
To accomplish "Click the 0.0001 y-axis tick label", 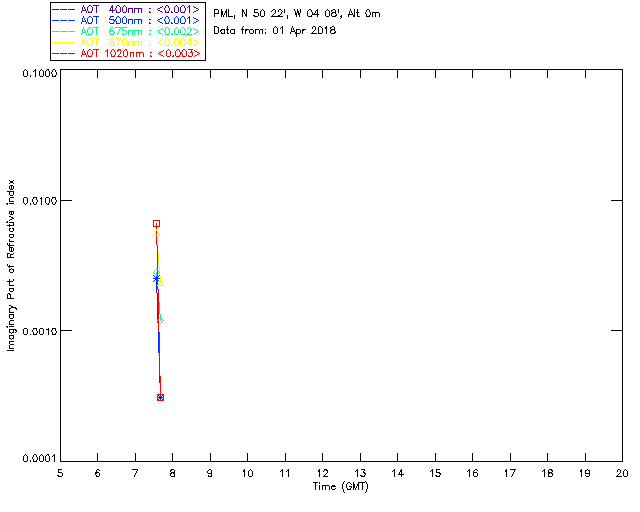I will click(40, 459).
